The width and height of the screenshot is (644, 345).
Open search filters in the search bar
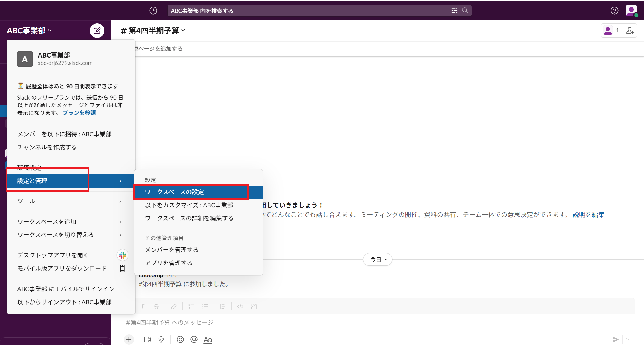click(454, 10)
